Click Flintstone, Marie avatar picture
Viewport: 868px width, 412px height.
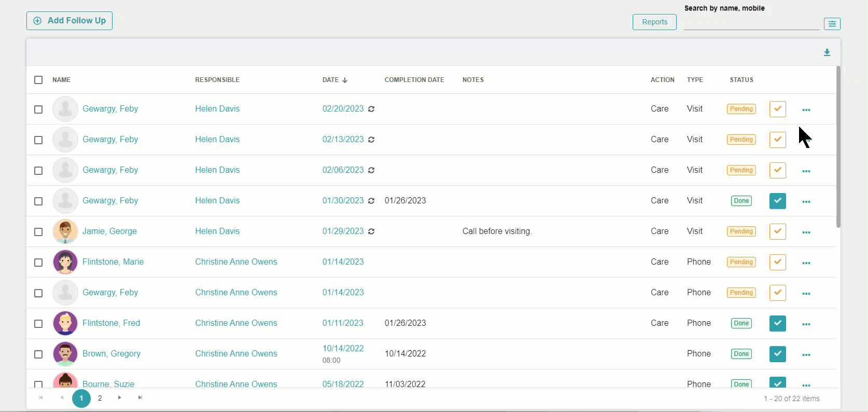65,262
